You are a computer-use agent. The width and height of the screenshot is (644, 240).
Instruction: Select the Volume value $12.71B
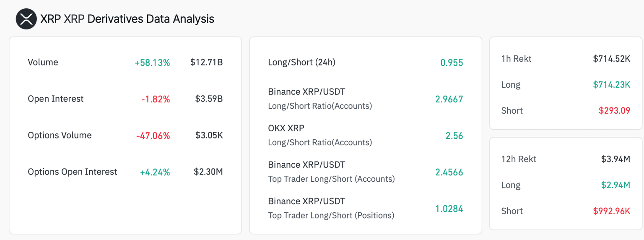[206, 63]
